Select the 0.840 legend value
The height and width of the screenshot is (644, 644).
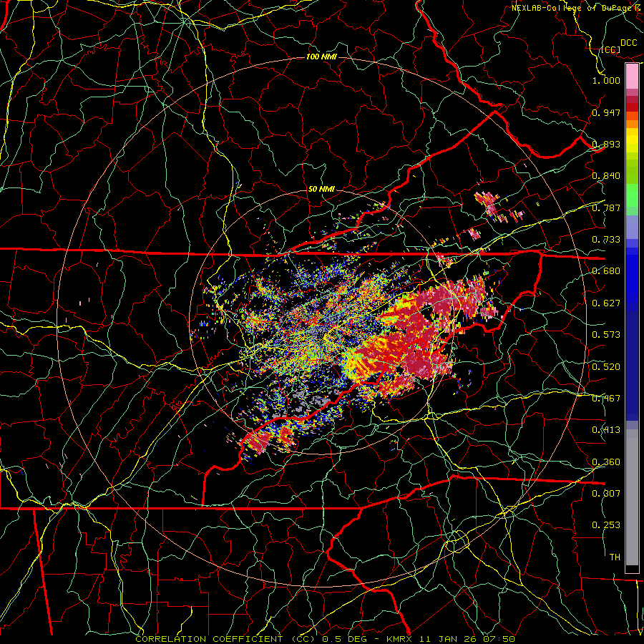(x=606, y=176)
